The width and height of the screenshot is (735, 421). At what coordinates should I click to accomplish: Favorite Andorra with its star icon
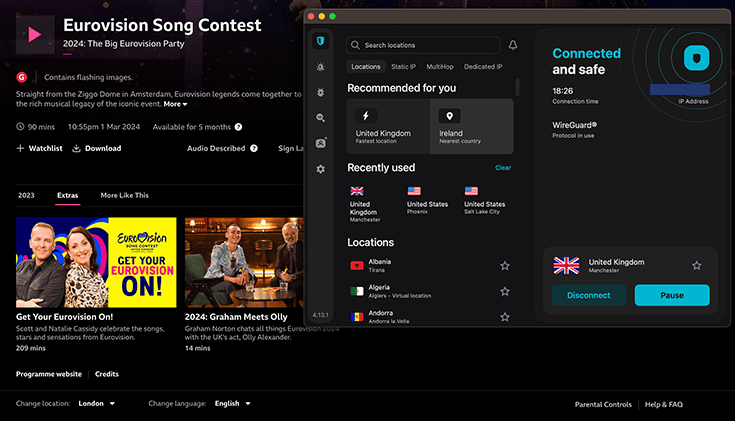point(505,317)
